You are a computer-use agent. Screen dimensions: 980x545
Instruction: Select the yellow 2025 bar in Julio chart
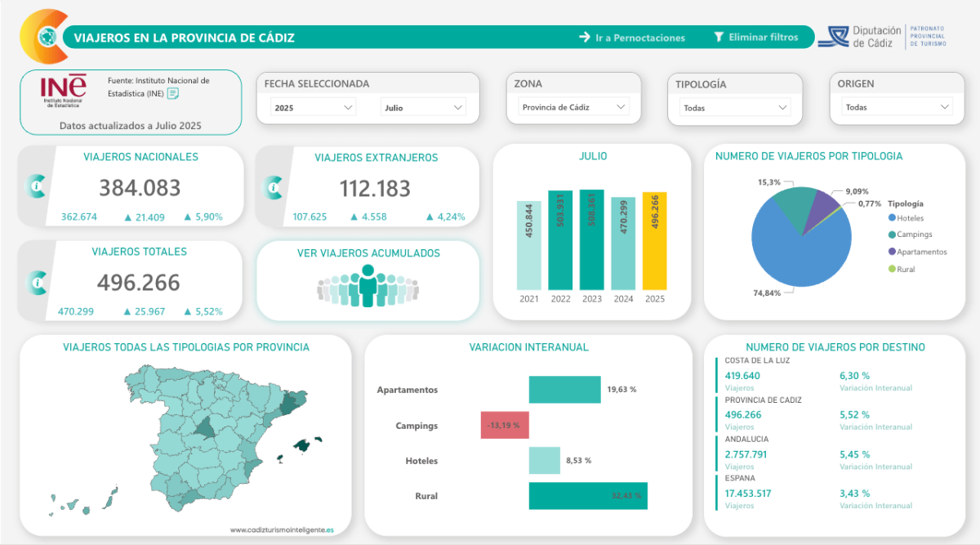(654, 241)
